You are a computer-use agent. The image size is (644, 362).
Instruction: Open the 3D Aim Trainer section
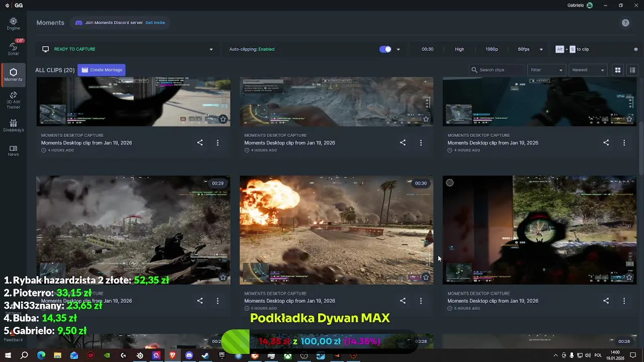(13, 100)
